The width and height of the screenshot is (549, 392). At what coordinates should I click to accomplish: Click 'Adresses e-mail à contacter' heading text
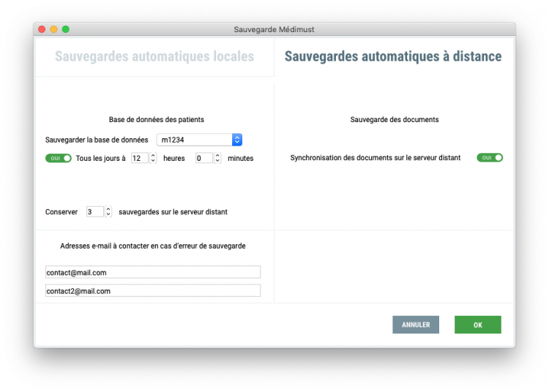(x=153, y=246)
